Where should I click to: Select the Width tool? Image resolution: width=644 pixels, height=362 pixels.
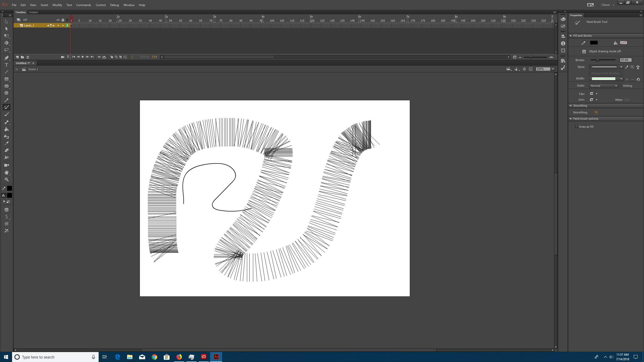pyautogui.click(x=7, y=157)
